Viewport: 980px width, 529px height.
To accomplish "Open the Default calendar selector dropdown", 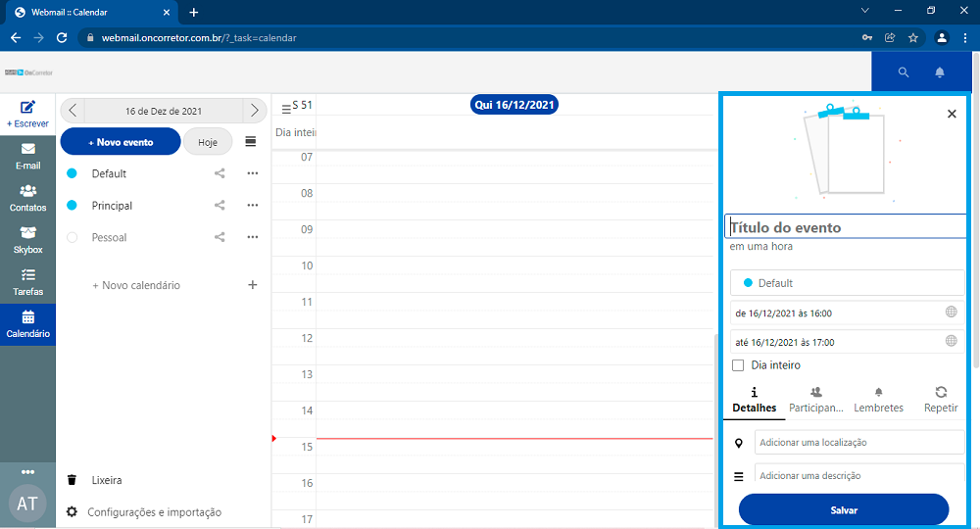I will click(847, 283).
